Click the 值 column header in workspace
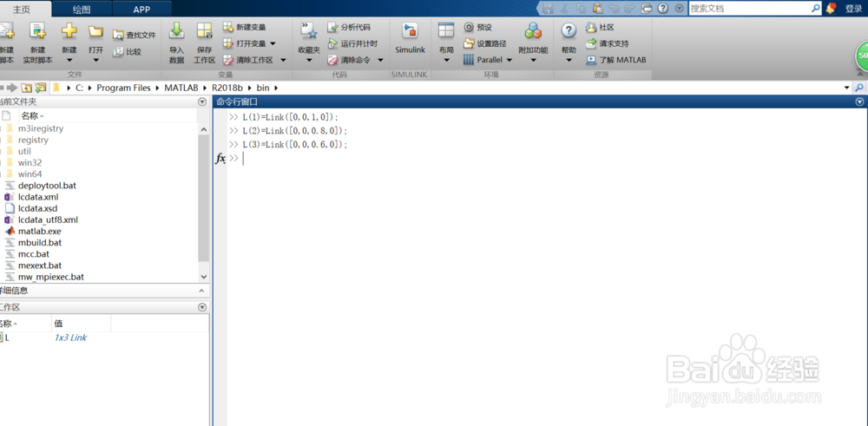Viewport: 868px width, 426px height. tap(81, 324)
